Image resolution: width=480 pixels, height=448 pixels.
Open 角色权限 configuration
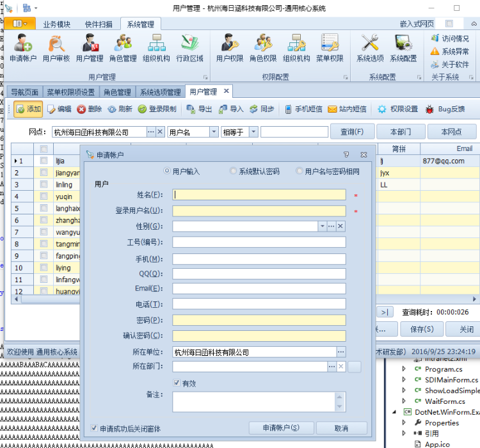click(x=263, y=48)
